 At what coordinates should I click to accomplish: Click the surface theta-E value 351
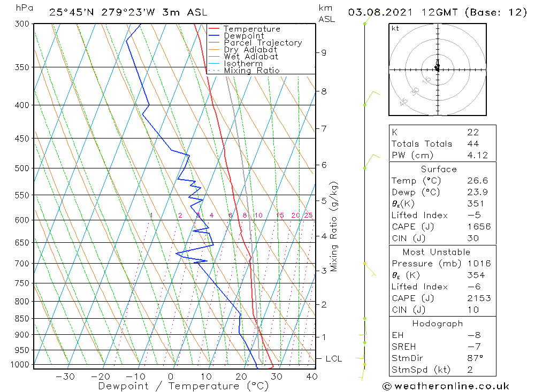476,204
